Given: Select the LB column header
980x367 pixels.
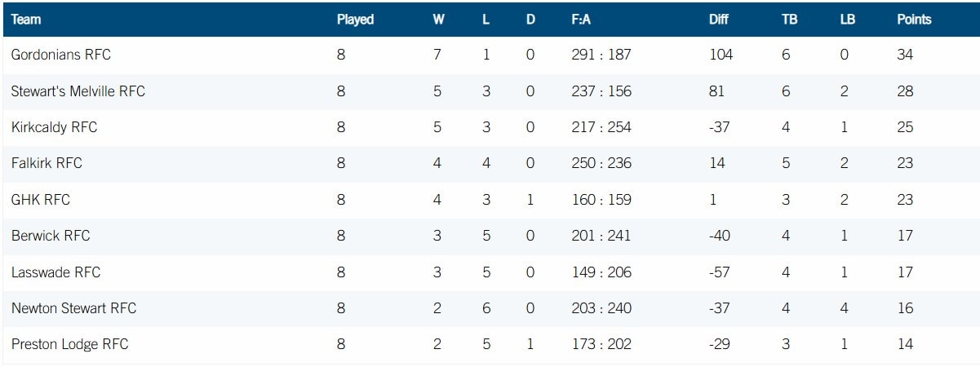Looking at the screenshot, I should click(x=847, y=20).
